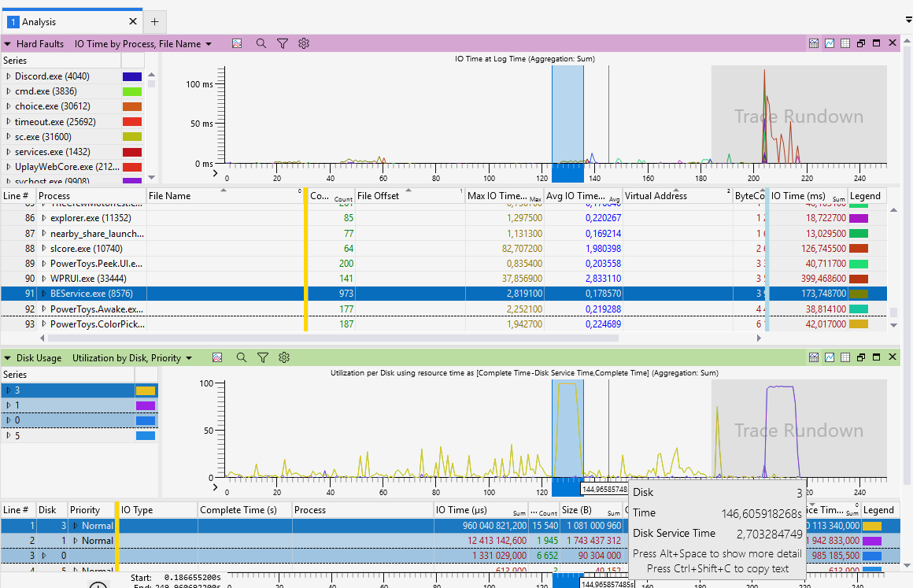This screenshot has width=913, height=588.
Task: Undock the Disk Usage panel
Action: point(860,357)
